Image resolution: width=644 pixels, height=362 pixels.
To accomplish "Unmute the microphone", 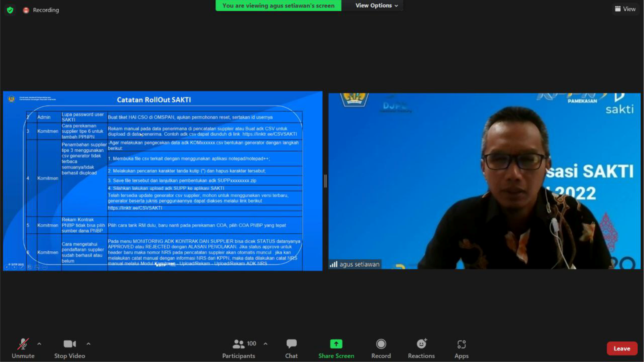I will tap(23, 348).
